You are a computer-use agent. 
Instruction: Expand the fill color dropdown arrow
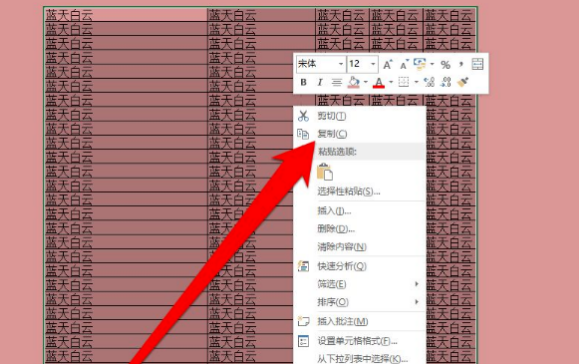(366, 82)
